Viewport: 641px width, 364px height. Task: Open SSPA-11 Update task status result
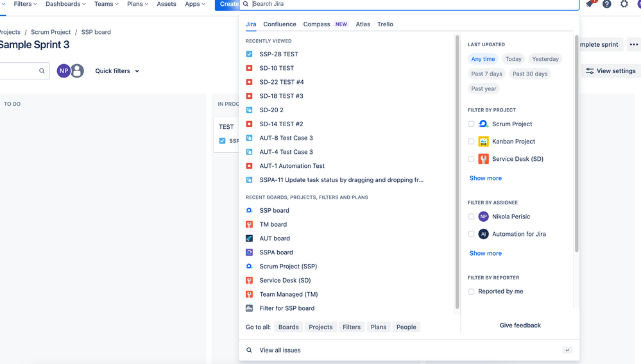[x=341, y=179]
